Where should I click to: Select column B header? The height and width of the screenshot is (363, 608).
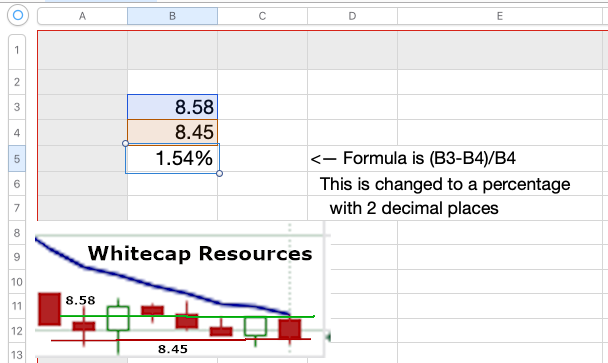click(x=173, y=16)
